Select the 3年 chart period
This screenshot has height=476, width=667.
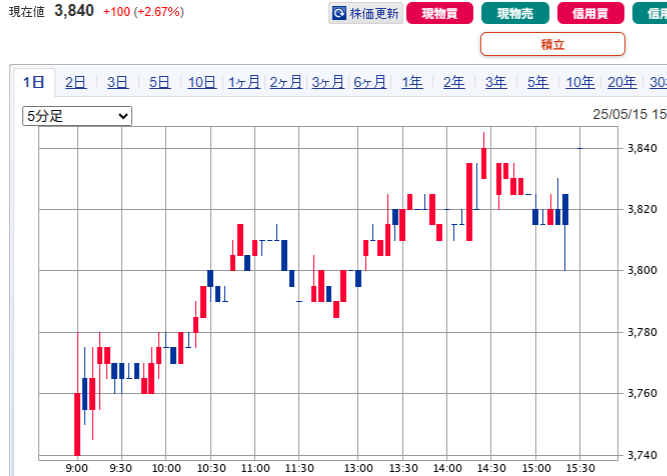496,82
